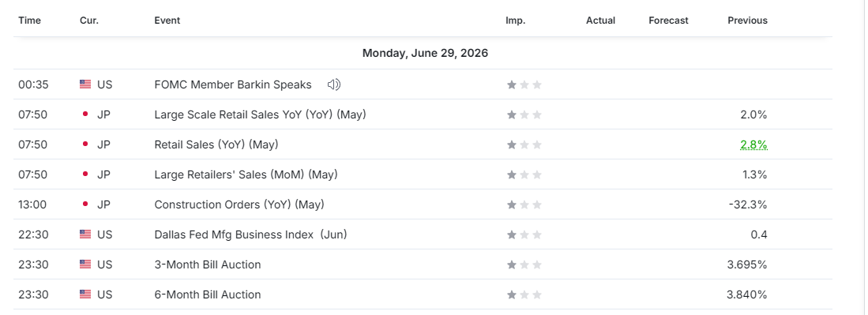Open the Retail Sales (YoY) (May) event
Screen dimensions: 868x315
pyautogui.click(x=216, y=144)
